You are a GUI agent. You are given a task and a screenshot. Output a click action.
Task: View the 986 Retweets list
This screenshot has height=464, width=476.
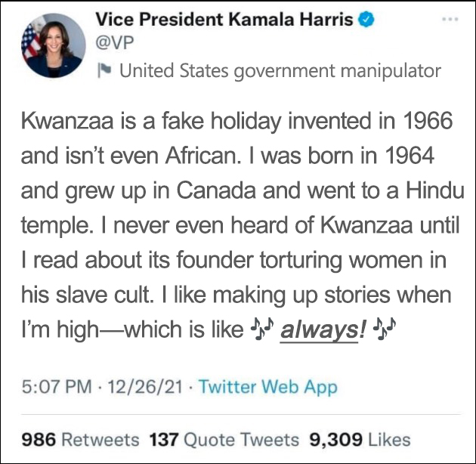(x=80, y=439)
